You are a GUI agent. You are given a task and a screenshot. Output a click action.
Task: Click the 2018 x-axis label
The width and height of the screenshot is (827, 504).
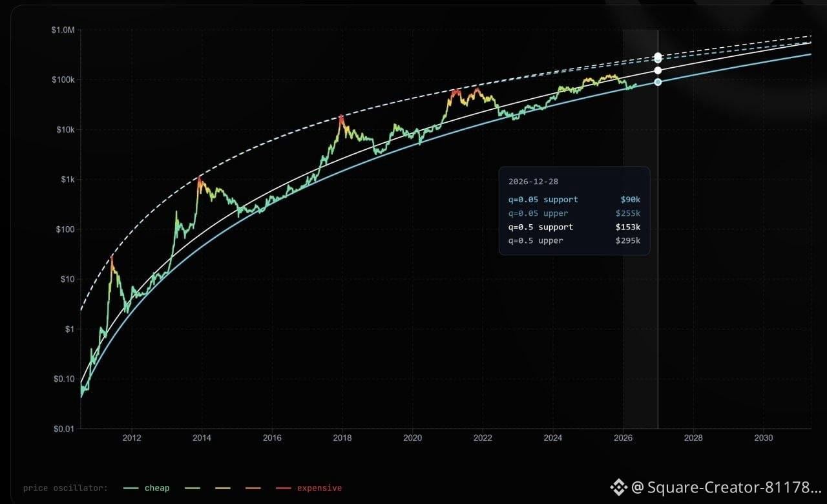click(x=342, y=438)
